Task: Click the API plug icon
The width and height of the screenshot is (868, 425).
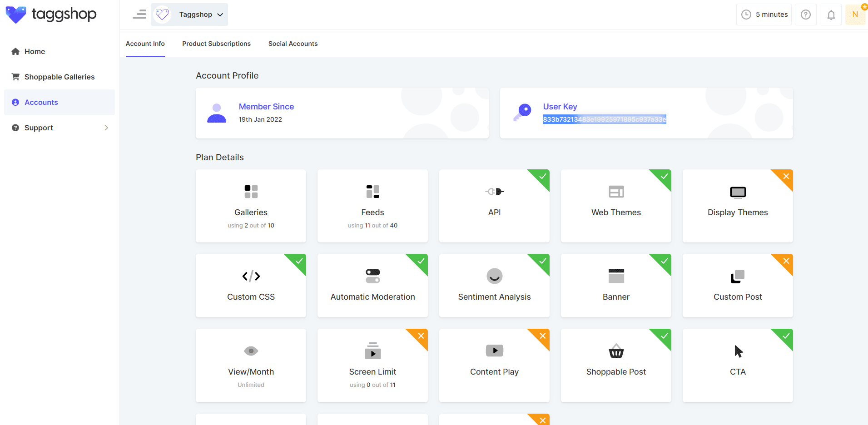Action: (494, 192)
